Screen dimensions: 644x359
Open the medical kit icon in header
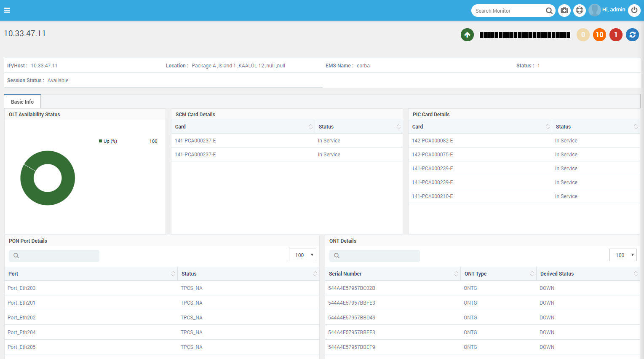point(564,11)
